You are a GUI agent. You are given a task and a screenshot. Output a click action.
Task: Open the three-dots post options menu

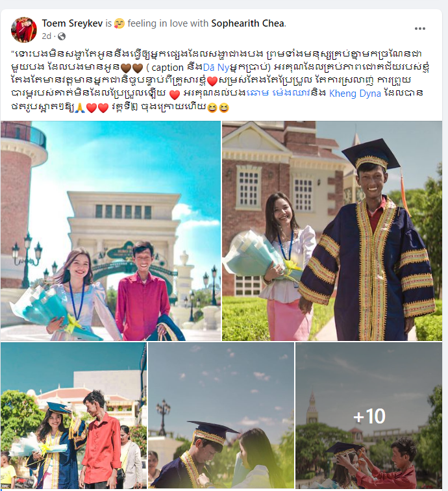[x=419, y=29]
